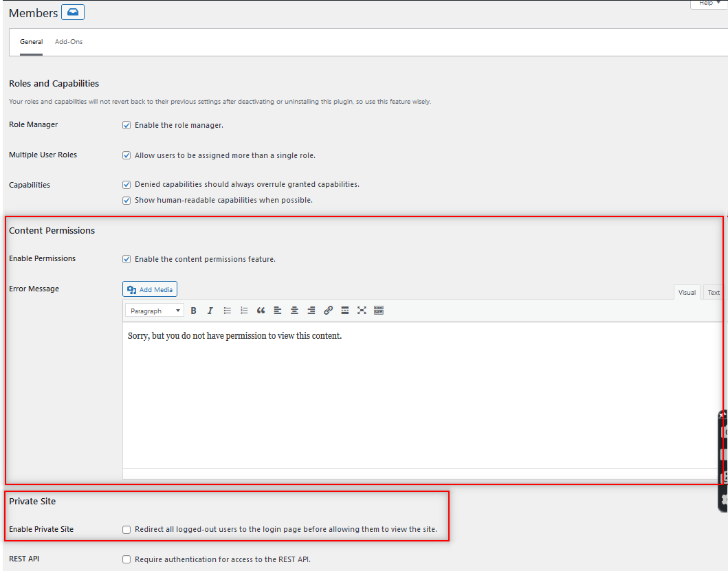Click the Error Message label
This screenshot has height=571, width=728.
[x=34, y=289]
